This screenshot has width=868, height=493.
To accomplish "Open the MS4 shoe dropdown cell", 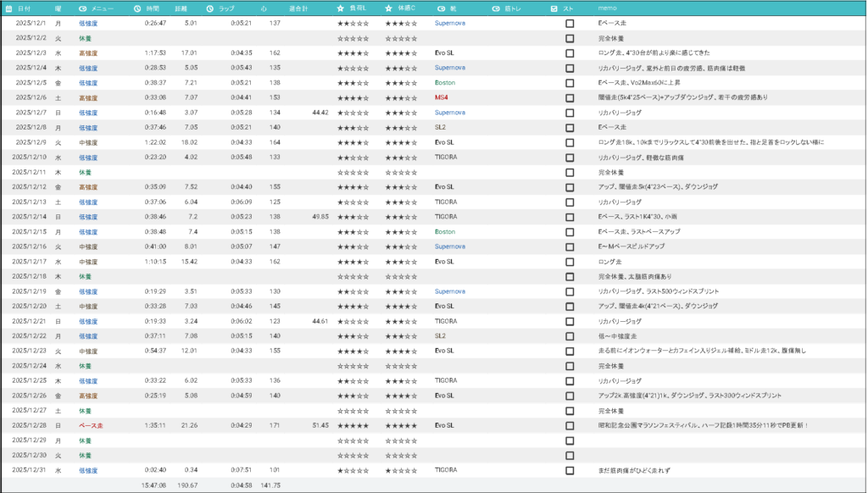I will click(x=442, y=97).
